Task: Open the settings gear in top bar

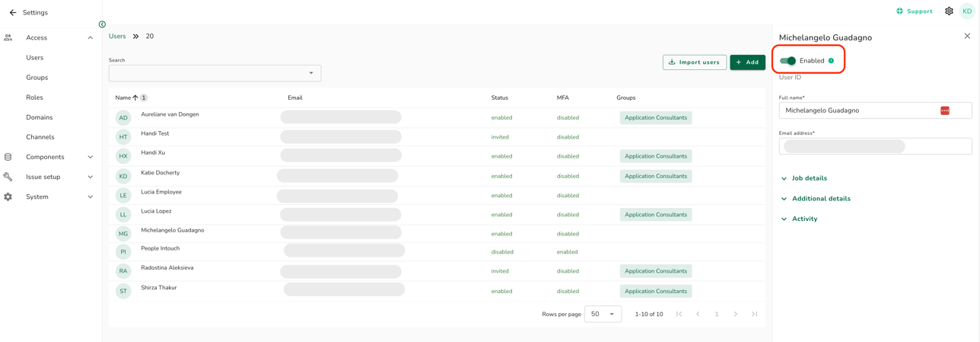Action: coord(949,11)
